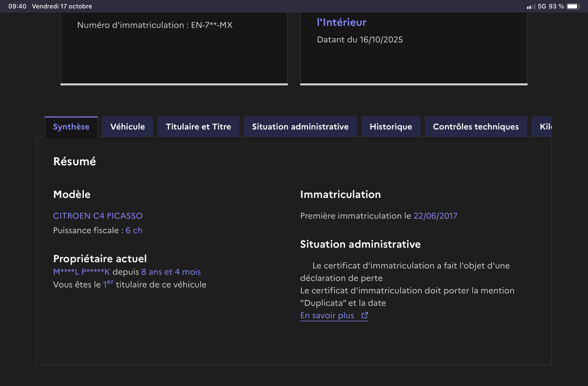Tap the 93 % battery percentage
This screenshot has width=588, height=386.
click(556, 6)
